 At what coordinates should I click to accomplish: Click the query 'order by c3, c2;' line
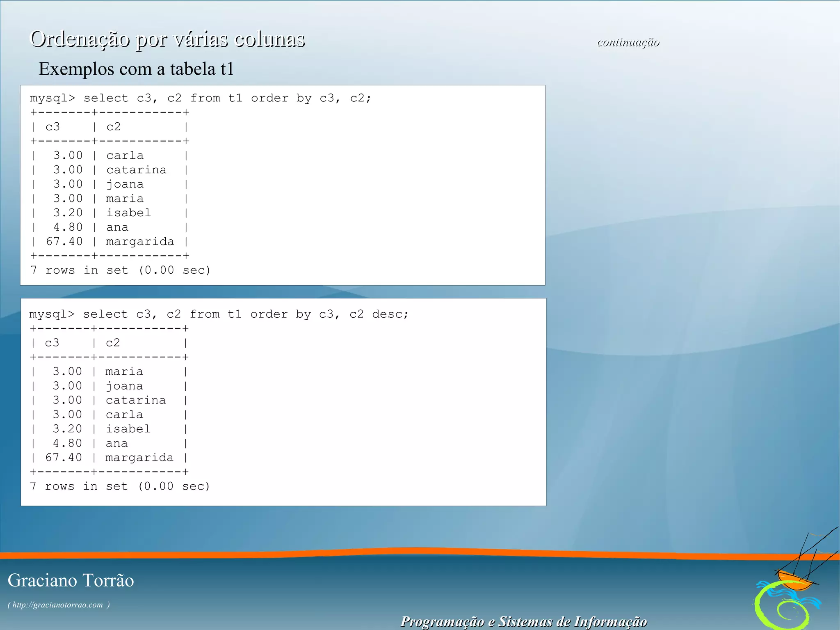pos(200,98)
